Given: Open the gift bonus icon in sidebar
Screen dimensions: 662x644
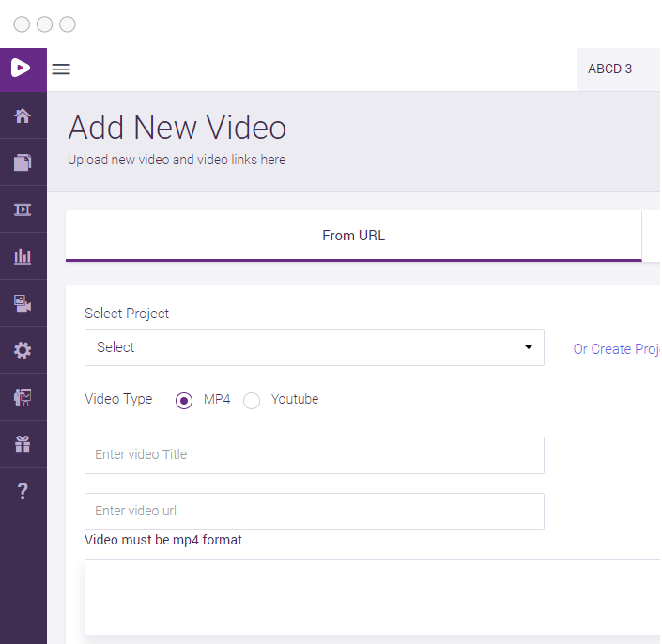Looking at the screenshot, I should (x=23, y=444).
